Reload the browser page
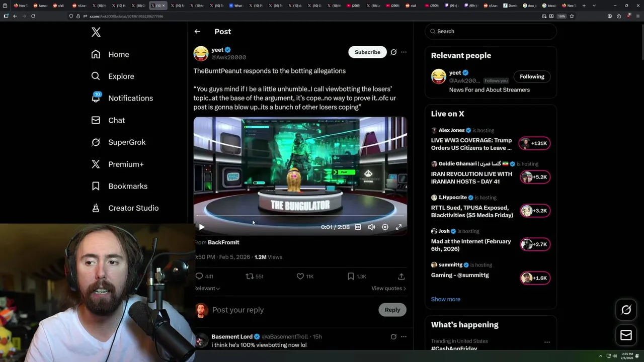Screen dimensions: 644x362 pyautogui.click(x=33, y=16)
